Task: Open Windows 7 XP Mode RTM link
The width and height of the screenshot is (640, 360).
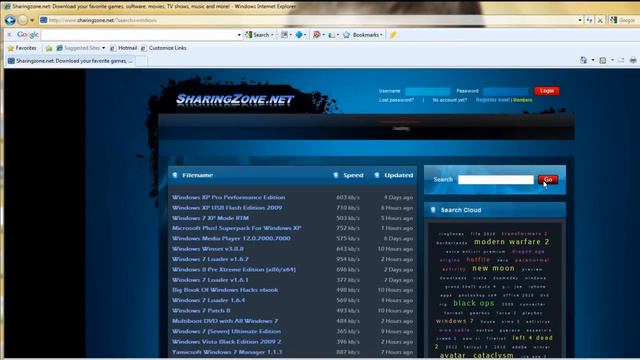Action: [210, 218]
